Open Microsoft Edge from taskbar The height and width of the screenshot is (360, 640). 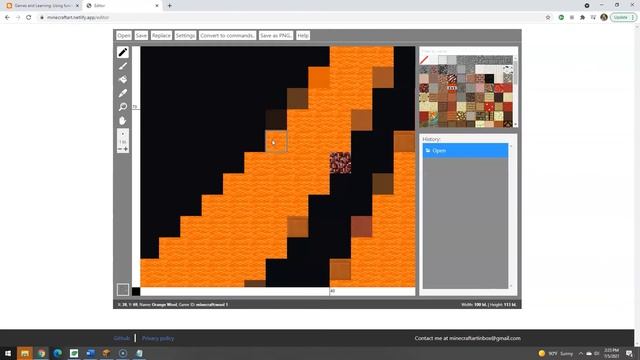58,353
